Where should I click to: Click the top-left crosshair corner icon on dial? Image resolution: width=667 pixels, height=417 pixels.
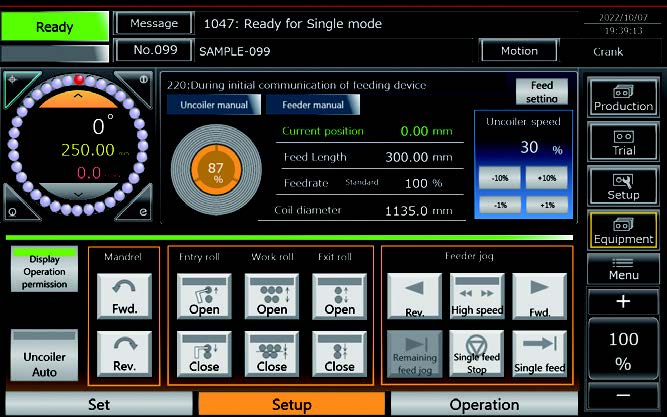(15, 82)
